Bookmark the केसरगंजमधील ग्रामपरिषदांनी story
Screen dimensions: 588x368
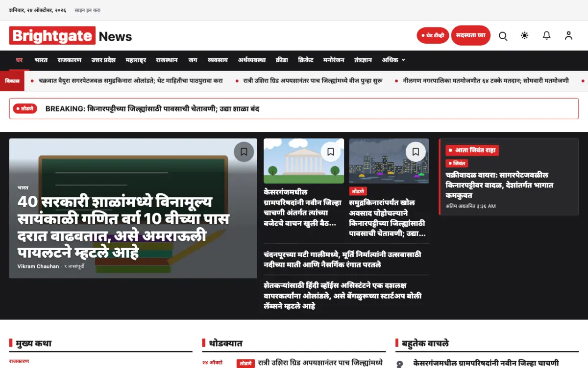pyautogui.click(x=331, y=152)
